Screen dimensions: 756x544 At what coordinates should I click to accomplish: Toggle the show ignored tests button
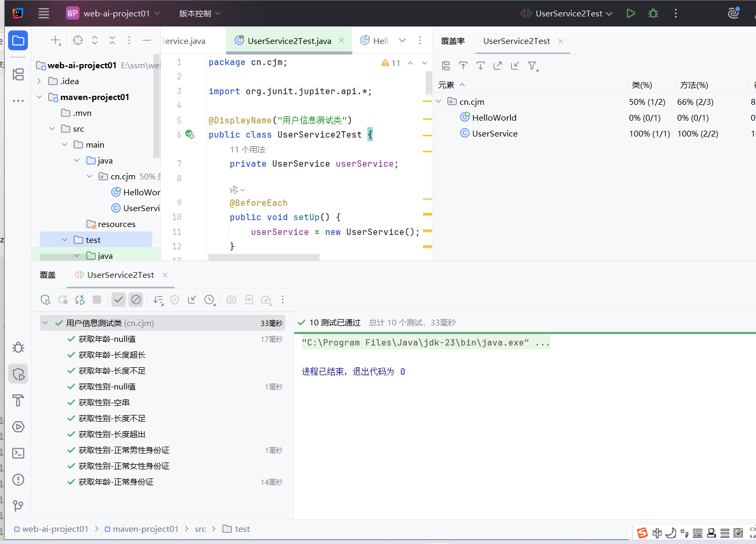[x=136, y=300]
